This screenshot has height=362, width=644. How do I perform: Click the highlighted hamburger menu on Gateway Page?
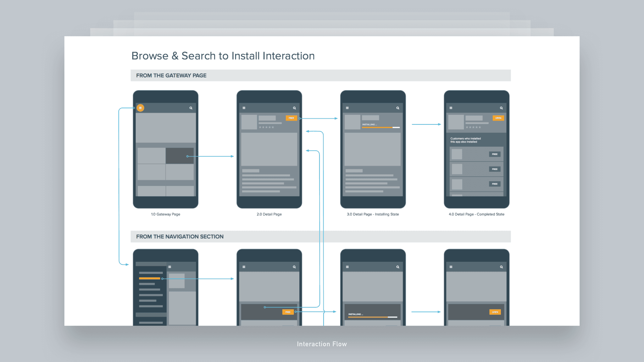click(x=140, y=108)
